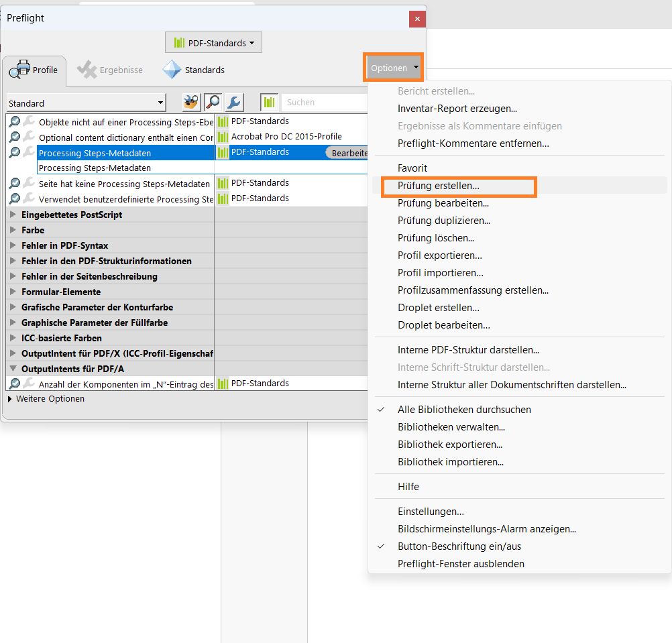Screen dimensions: 672x643
Task: Click magnifier icon for 'Objekte nicht auf einer Processing Steps' row
Action: click(x=15, y=121)
